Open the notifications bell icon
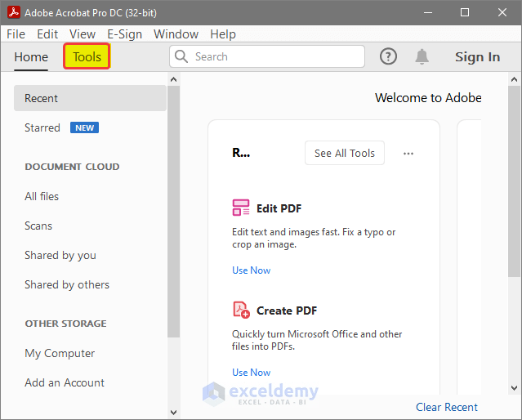Screen dimensions: 522x420 tap(422, 56)
